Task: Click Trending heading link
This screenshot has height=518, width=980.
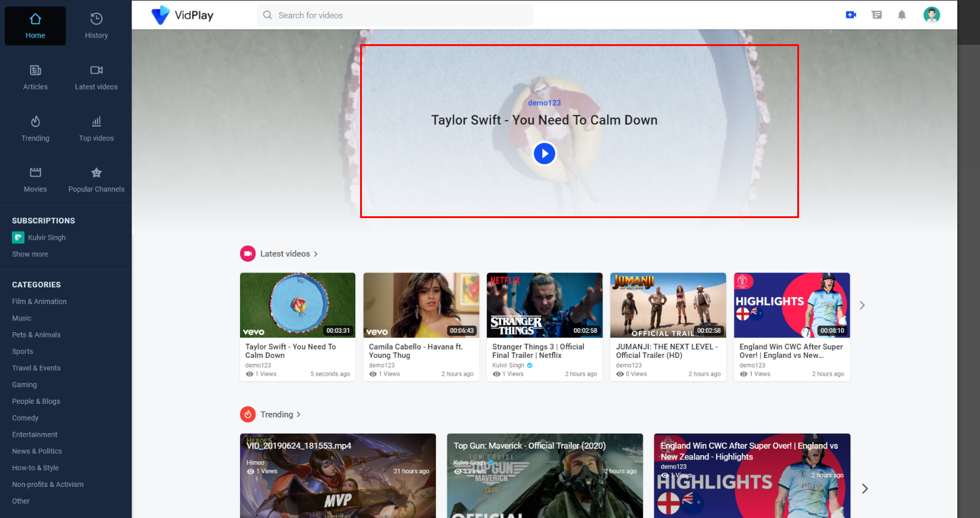Action: click(x=277, y=415)
